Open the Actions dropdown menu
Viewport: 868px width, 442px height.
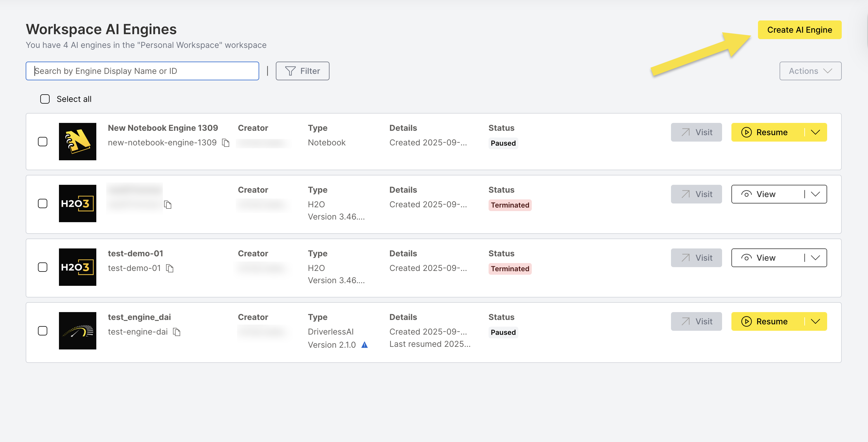pos(810,71)
